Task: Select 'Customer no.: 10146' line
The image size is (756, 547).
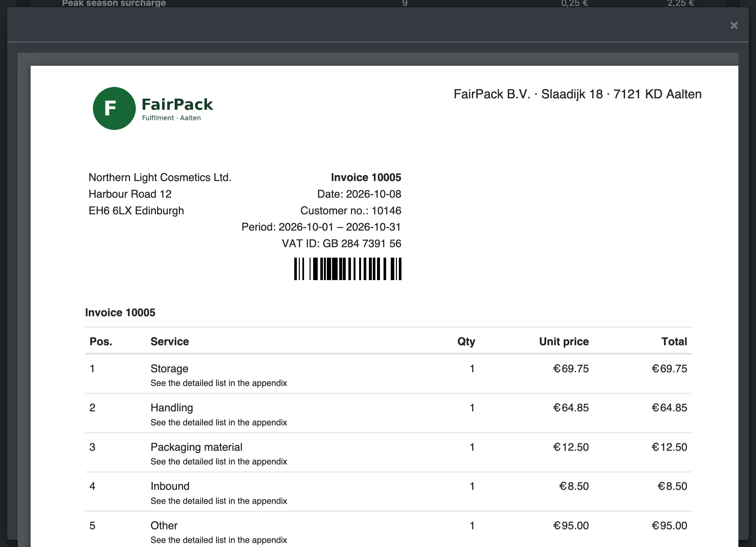Action: [x=351, y=211]
